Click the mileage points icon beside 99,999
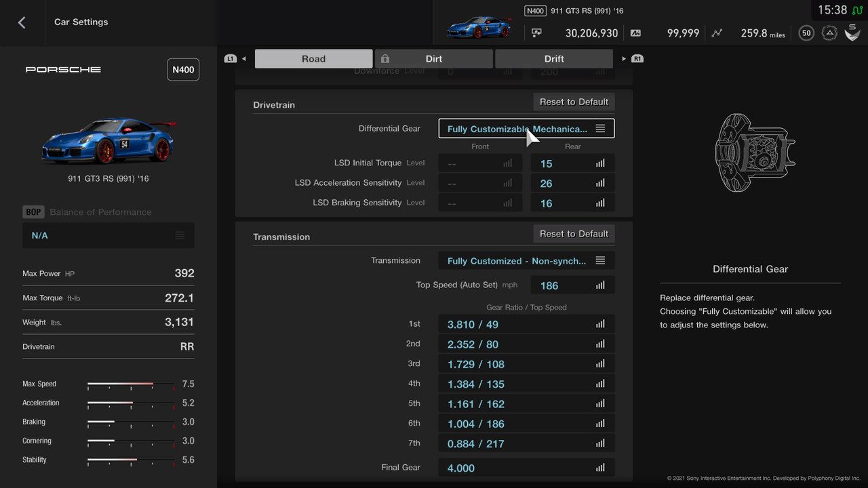868x488 pixels. pyautogui.click(x=635, y=33)
